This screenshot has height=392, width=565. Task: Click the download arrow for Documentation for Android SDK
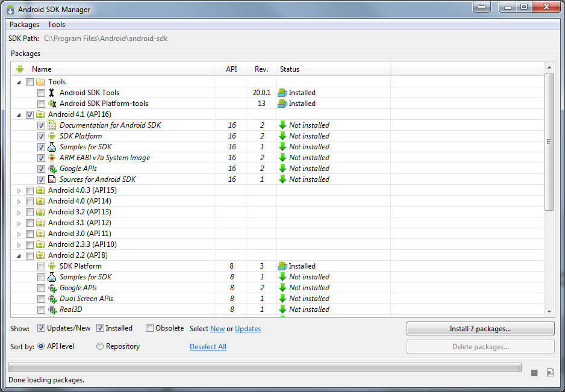(x=282, y=125)
